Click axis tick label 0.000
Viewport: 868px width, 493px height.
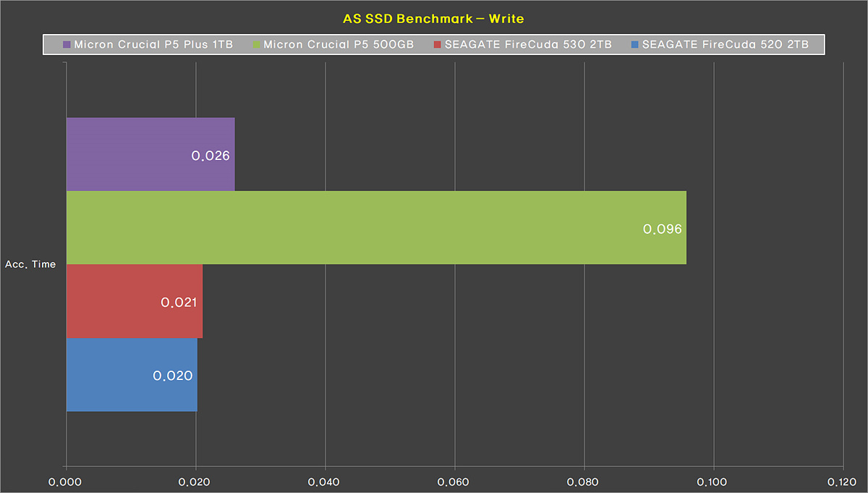66,481
